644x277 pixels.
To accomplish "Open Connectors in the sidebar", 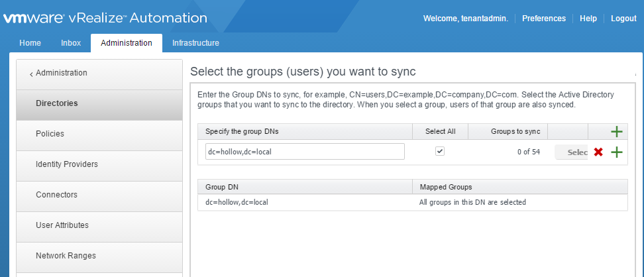I will click(56, 195).
